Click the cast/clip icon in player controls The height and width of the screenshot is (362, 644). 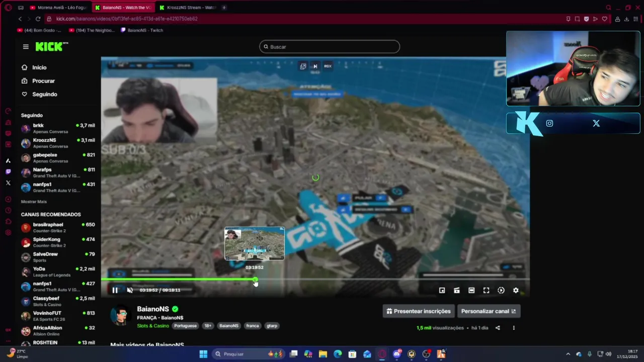click(457, 290)
